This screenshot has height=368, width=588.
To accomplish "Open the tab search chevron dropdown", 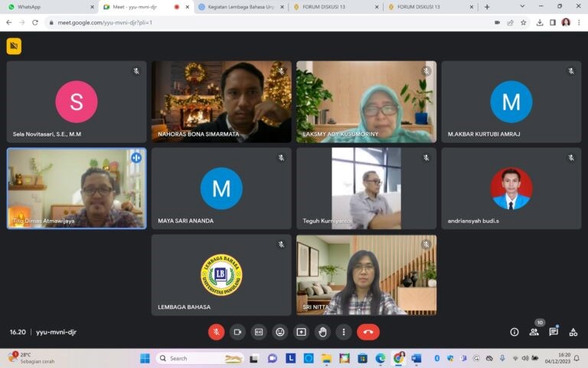I will coord(522,6).
